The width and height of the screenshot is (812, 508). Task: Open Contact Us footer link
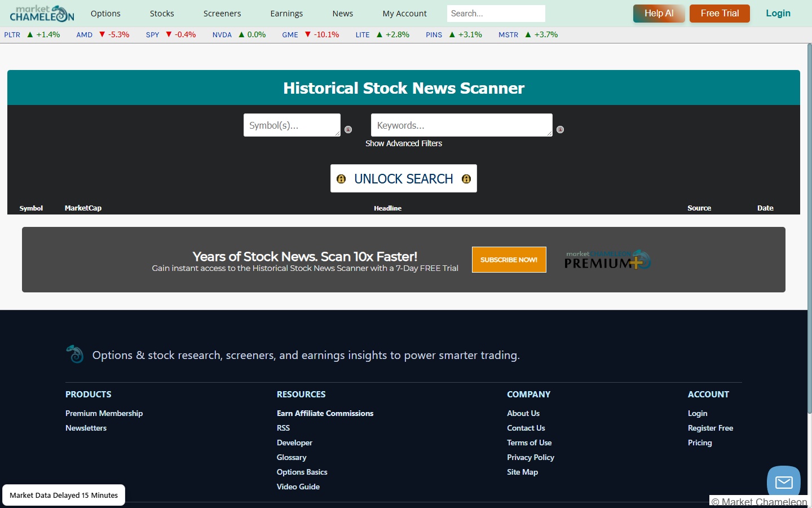tap(526, 428)
